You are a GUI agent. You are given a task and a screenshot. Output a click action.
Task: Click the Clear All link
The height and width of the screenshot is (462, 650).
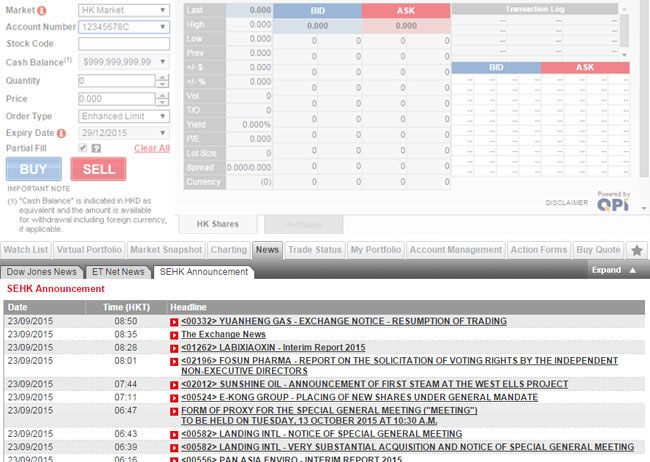(x=152, y=148)
